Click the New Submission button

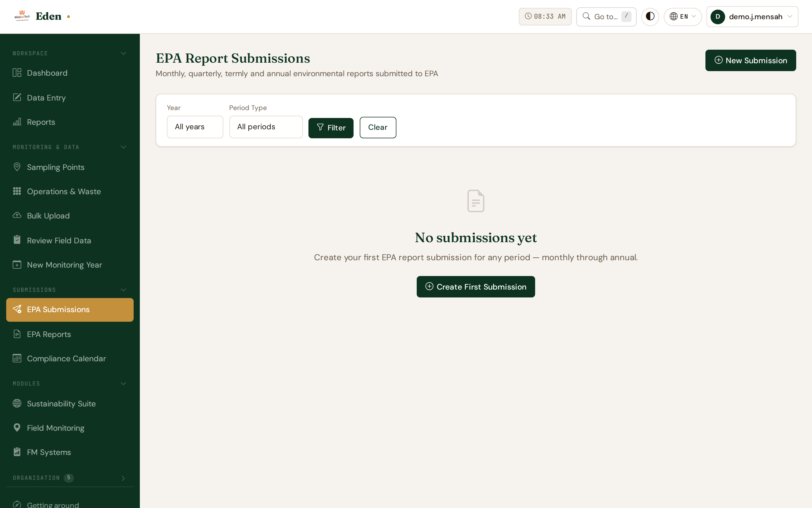751,60
